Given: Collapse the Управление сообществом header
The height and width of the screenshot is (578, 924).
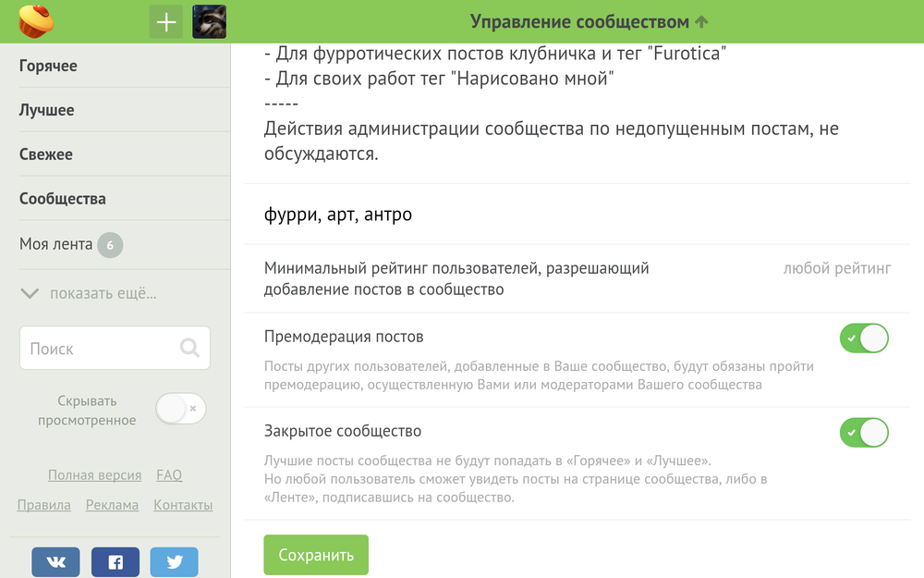Looking at the screenshot, I should [589, 21].
